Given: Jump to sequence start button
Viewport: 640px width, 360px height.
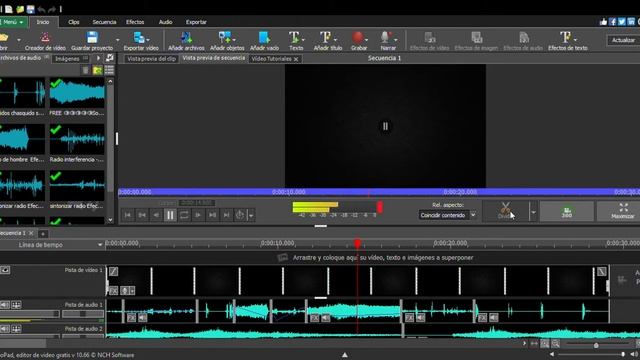Looking at the screenshot, I should pos(128,215).
